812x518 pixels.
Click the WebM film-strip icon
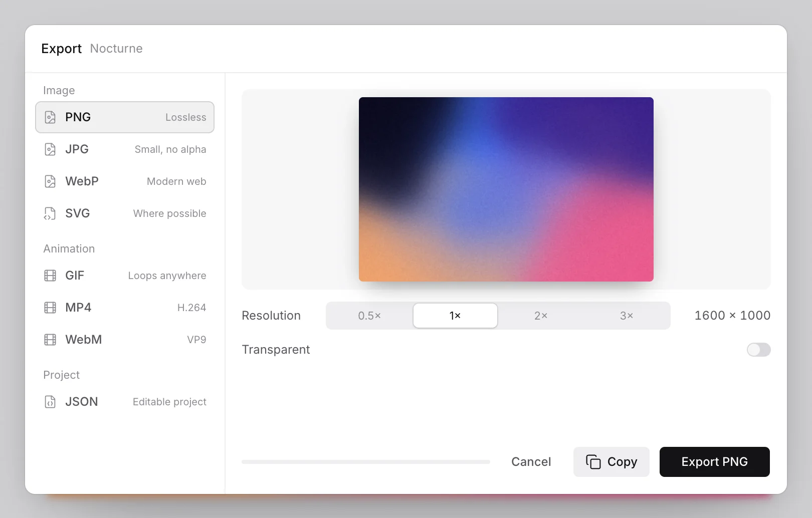pos(50,340)
